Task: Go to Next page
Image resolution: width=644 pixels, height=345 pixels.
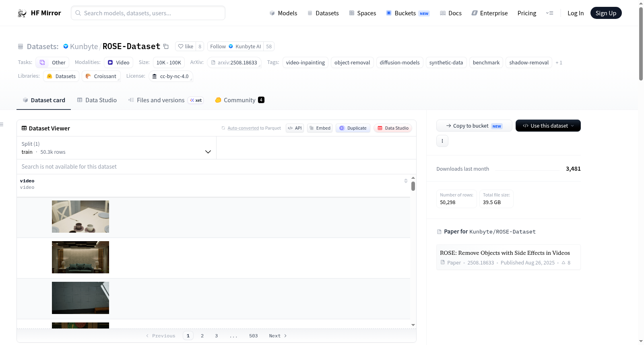Action: pos(278,336)
